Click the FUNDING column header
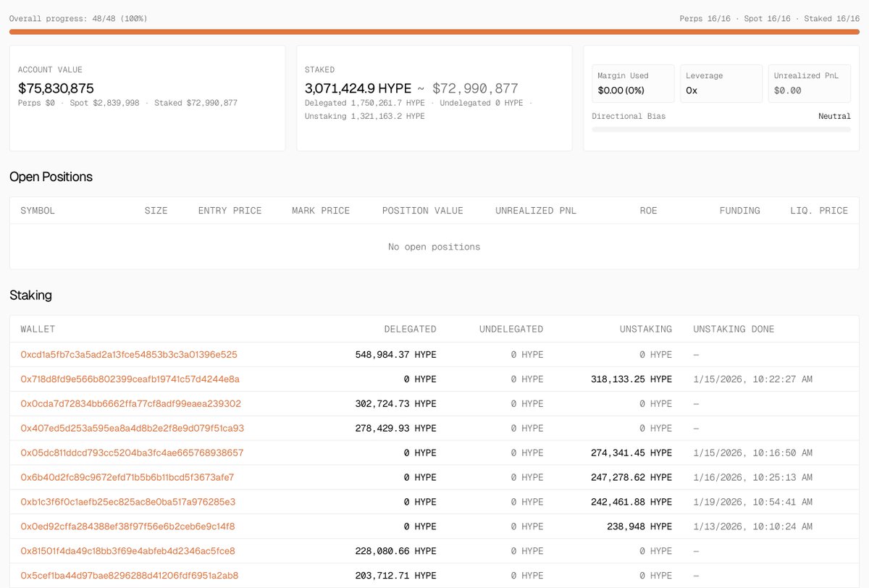 pyautogui.click(x=739, y=211)
